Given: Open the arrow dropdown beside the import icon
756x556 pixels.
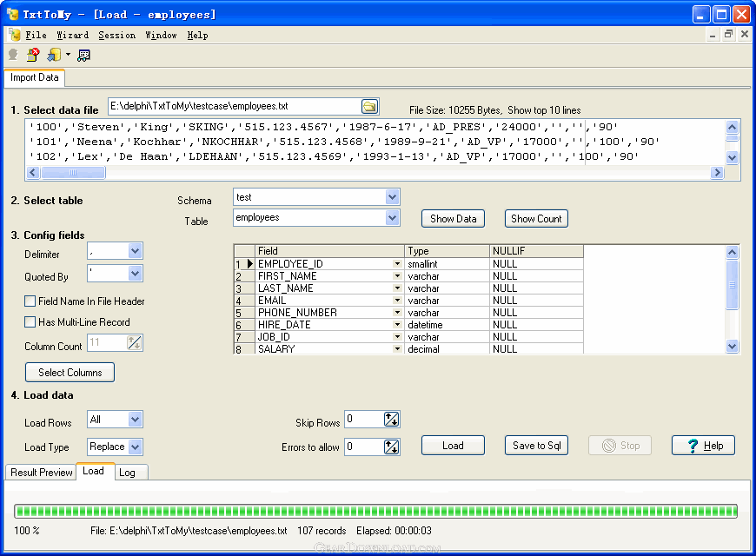Looking at the screenshot, I should pos(68,55).
